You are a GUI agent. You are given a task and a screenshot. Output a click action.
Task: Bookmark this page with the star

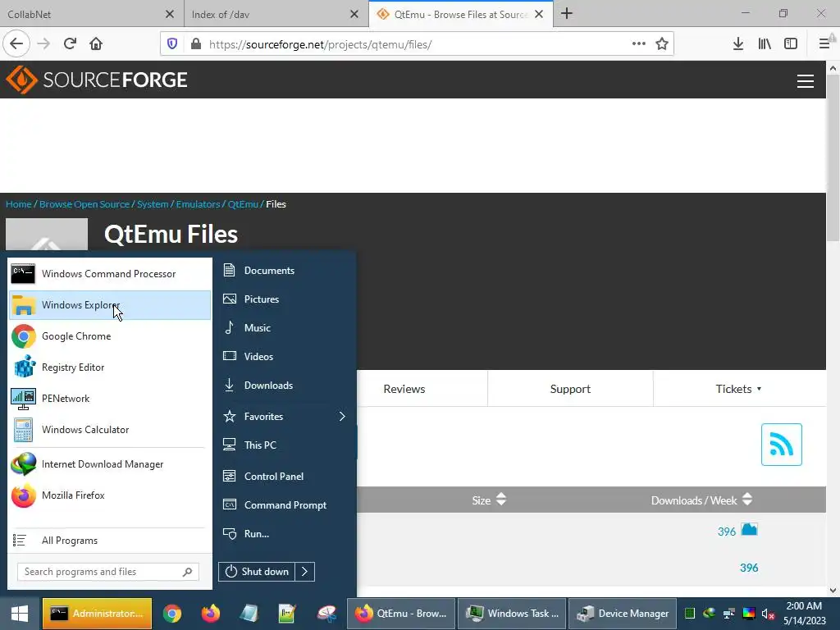coord(662,44)
